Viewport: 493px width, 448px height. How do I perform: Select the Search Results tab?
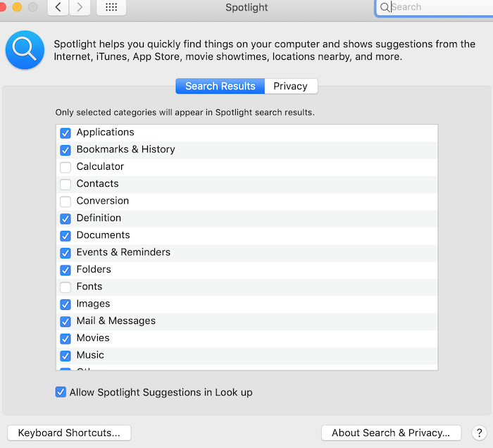point(220,86)
